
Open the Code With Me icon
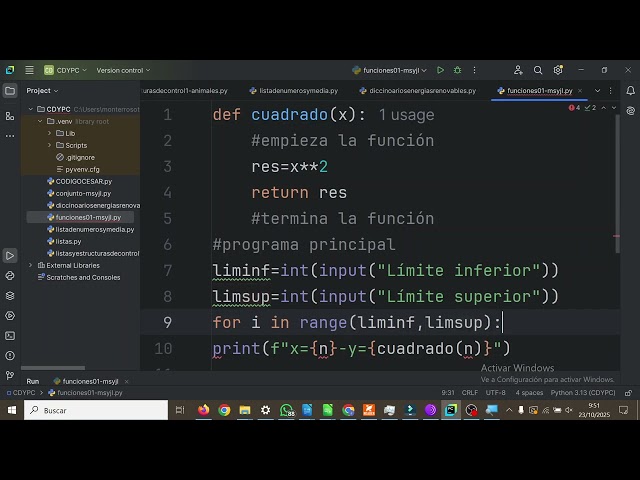(518, 70)
